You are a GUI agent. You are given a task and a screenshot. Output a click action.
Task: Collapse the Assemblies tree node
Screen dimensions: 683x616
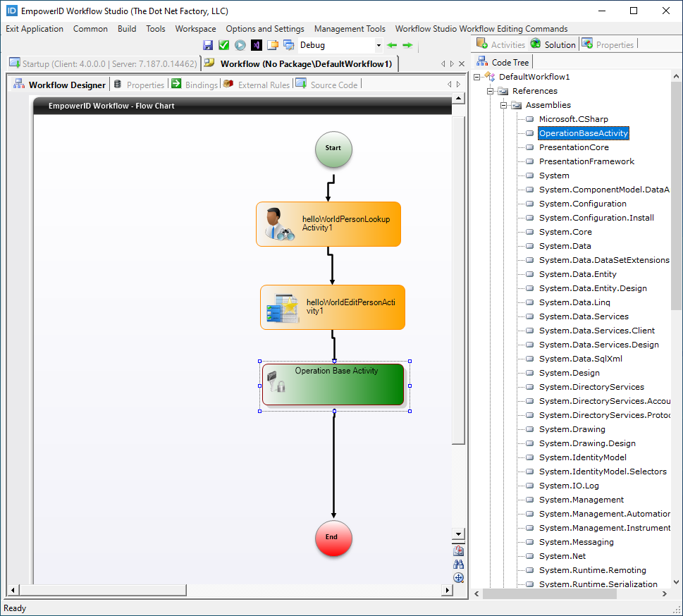504,105
